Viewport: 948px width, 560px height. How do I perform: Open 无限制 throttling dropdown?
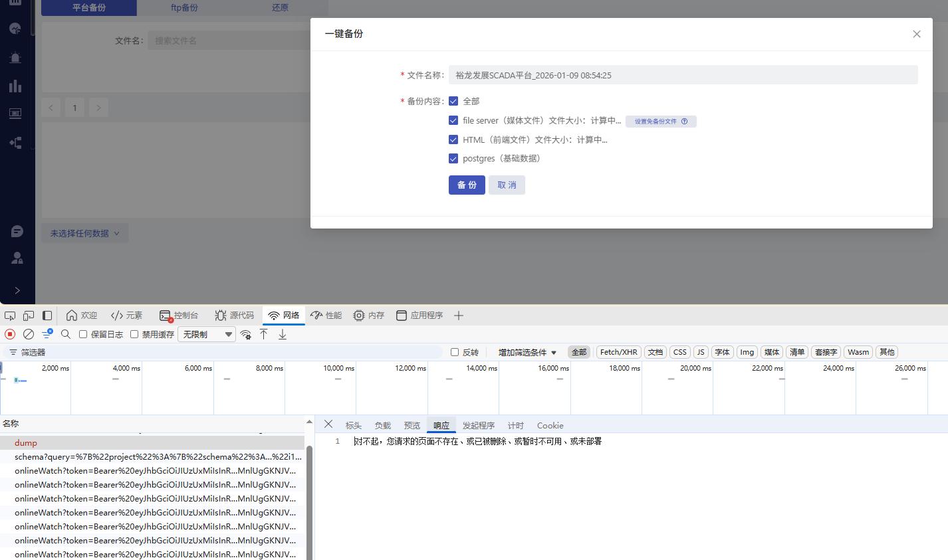click(207, 334)
